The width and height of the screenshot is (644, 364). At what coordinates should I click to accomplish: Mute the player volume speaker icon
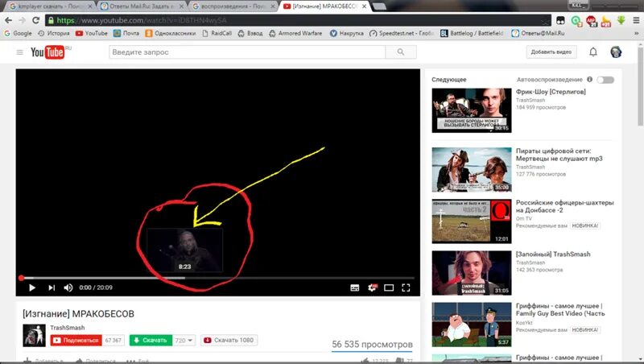point(68,287)
